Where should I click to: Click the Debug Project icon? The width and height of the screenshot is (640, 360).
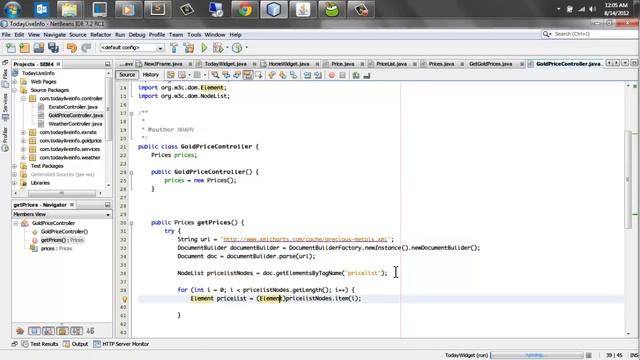click(218, 48)
